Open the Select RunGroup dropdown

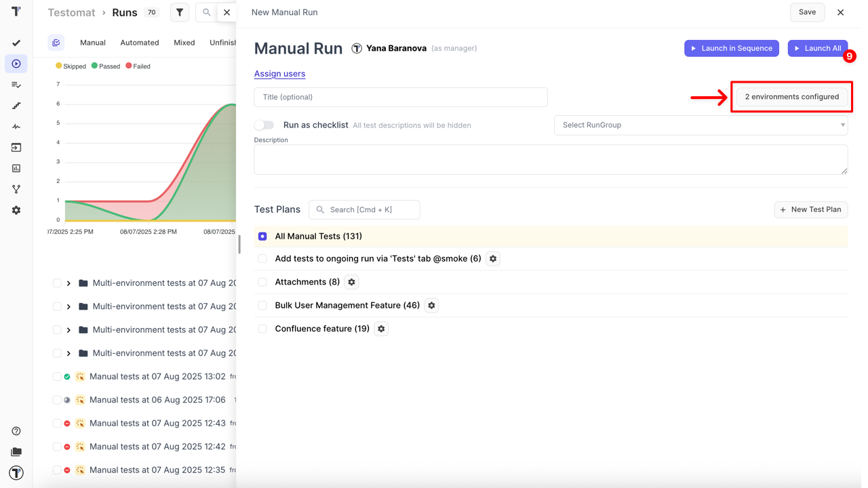(x=701, y=125)
